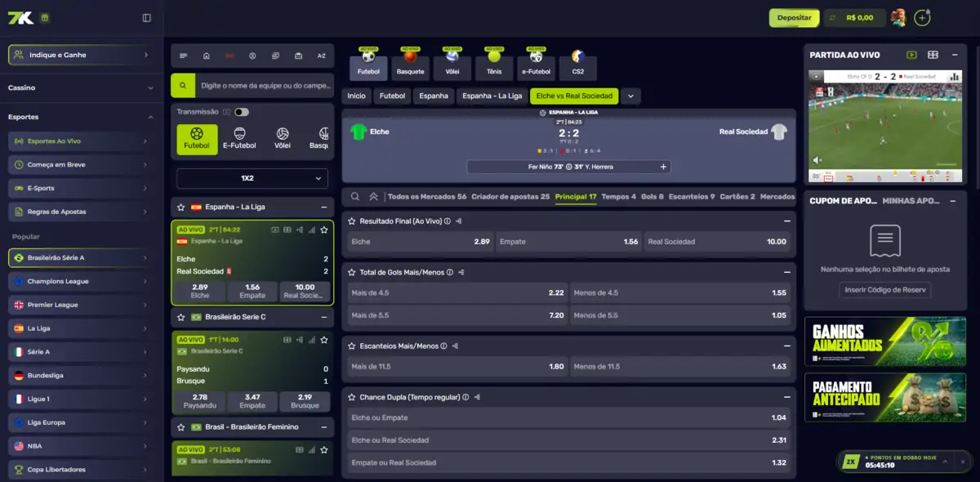Collapse the Escanteios Mais/Menos market section

click(786, 346)
